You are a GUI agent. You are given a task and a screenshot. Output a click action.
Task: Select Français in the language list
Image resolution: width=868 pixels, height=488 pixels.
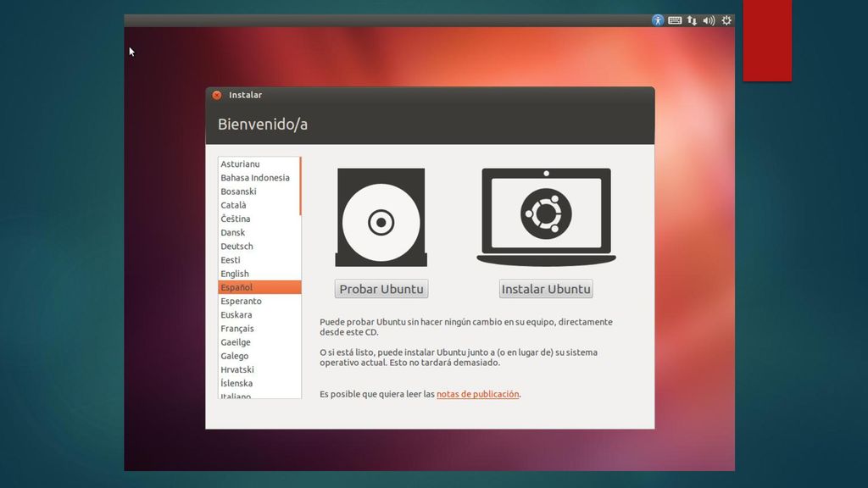tap(259, 328)
